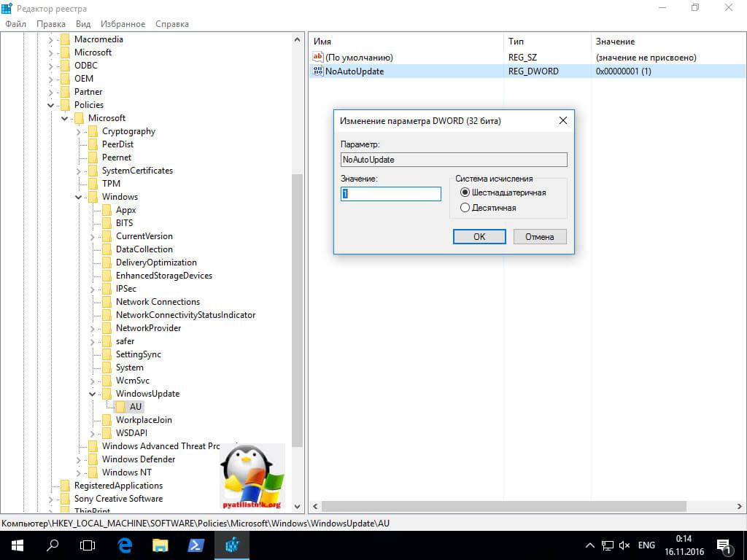
Task: Click the Тип column header
Action: pos(547,42)
